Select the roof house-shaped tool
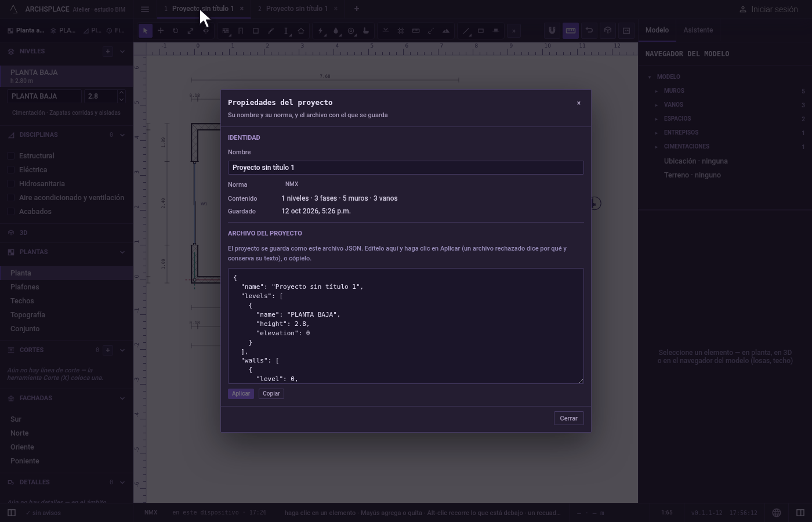 coord(301,31)
